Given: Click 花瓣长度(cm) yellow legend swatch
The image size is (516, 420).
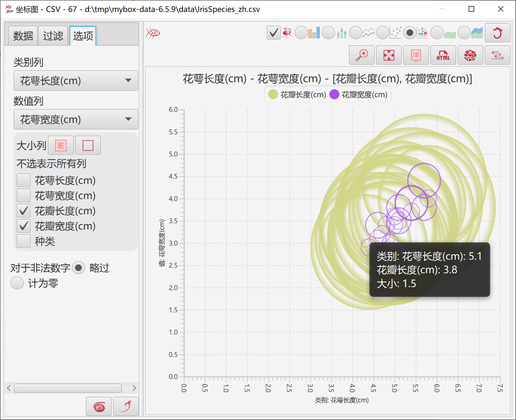Looking at the screenshot, I should tap(273, 94).
